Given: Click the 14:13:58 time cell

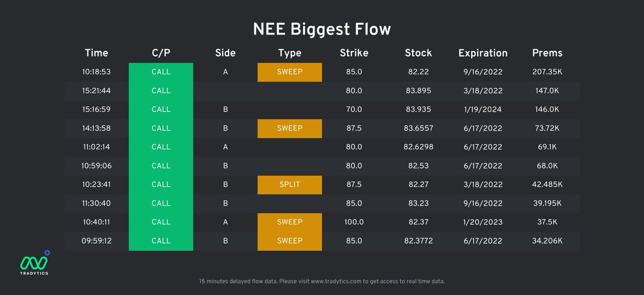Looking at the screenshot, I should [x=97, y=128].
